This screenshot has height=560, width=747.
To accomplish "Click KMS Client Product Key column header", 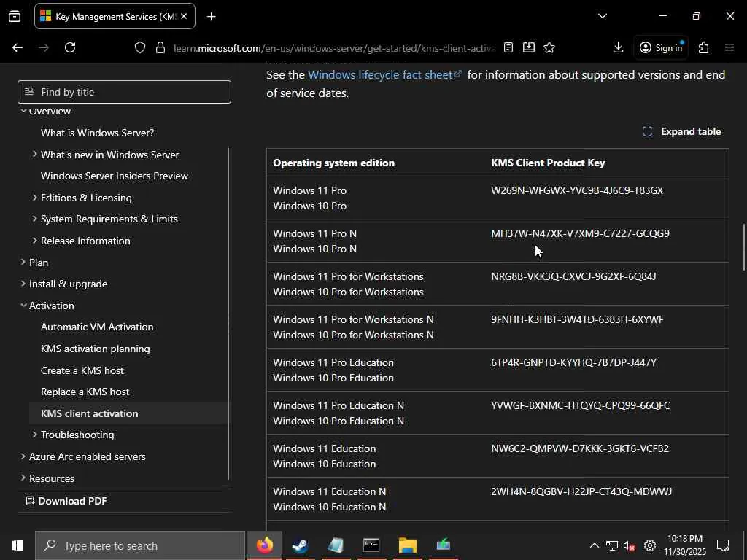I will pos(548,163).
